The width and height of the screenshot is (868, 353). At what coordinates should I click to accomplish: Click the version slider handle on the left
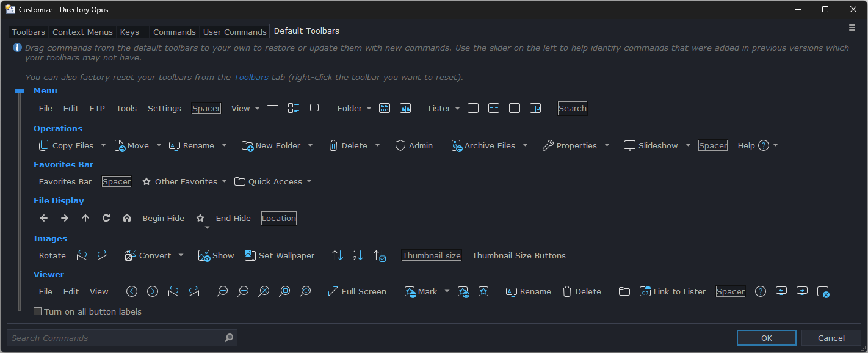pos(20,91)
